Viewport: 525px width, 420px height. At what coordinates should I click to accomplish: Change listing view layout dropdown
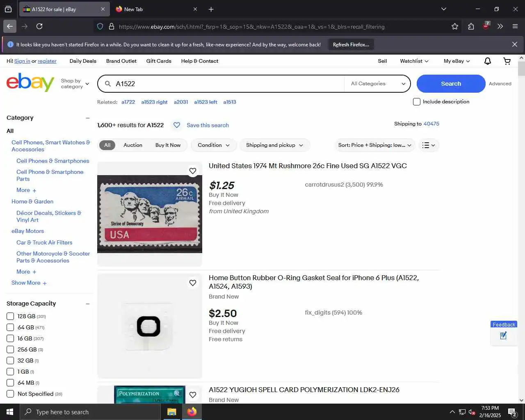(x=429, y=145)
